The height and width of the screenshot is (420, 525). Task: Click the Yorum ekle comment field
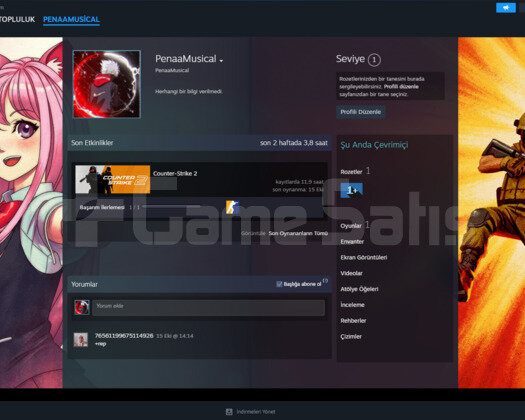click(208, 307)
